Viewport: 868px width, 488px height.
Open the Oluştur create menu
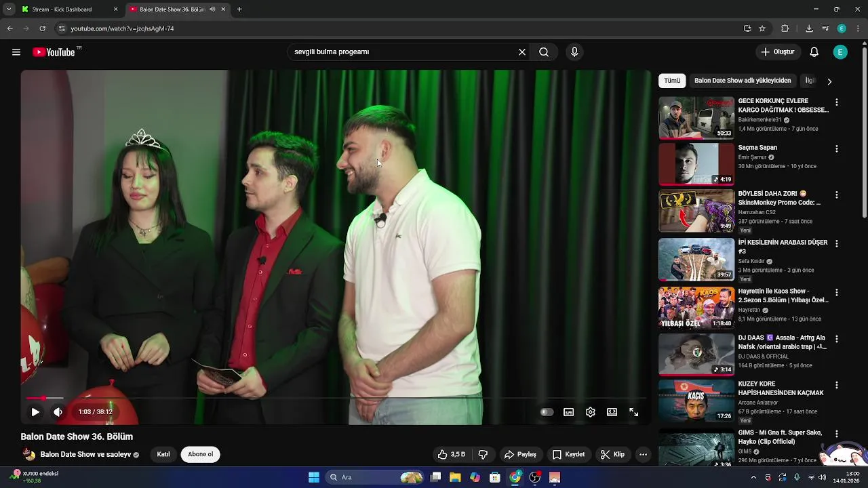tap(778, 52)
